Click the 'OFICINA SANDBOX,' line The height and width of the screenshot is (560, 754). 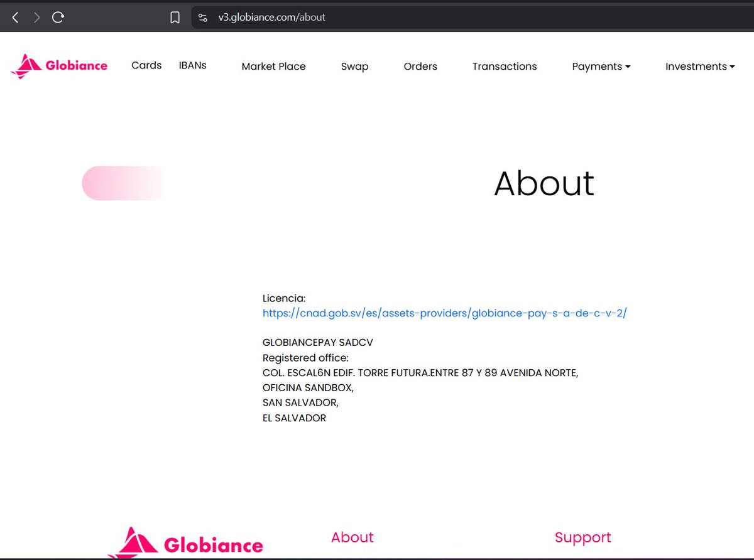[308, 388]
